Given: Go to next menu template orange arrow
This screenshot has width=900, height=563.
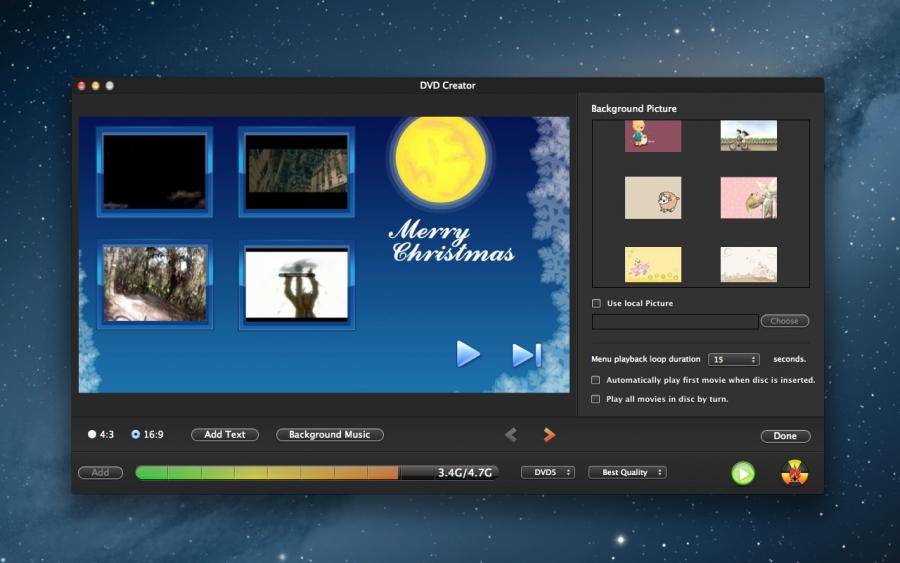Looking at the screenshot, I should click(x=549, y=435).
